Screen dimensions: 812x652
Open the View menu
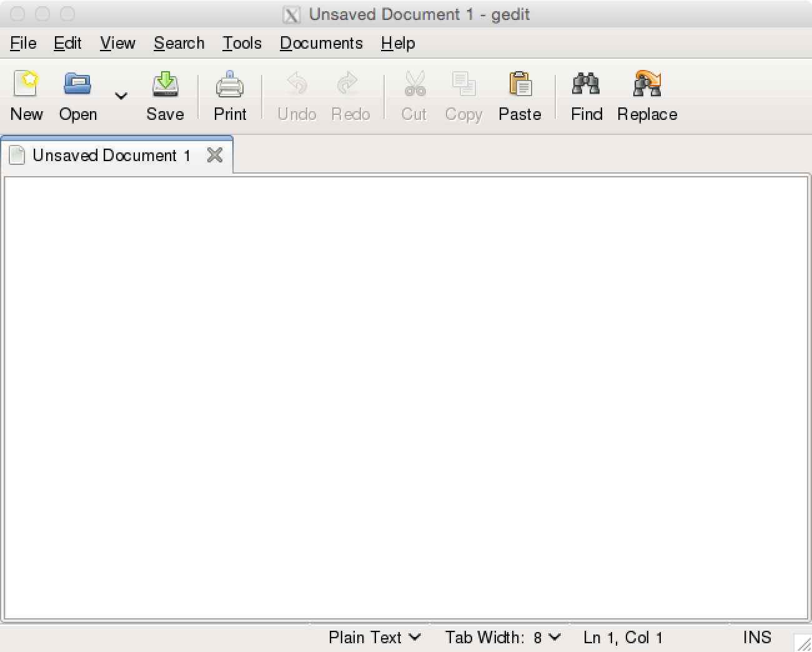point(117,43)
